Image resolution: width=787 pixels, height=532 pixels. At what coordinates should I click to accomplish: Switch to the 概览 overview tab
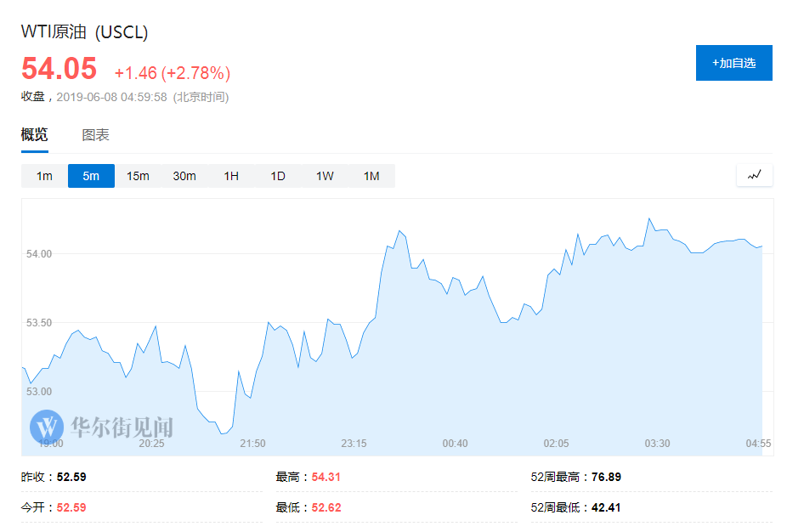click(34, 134)
